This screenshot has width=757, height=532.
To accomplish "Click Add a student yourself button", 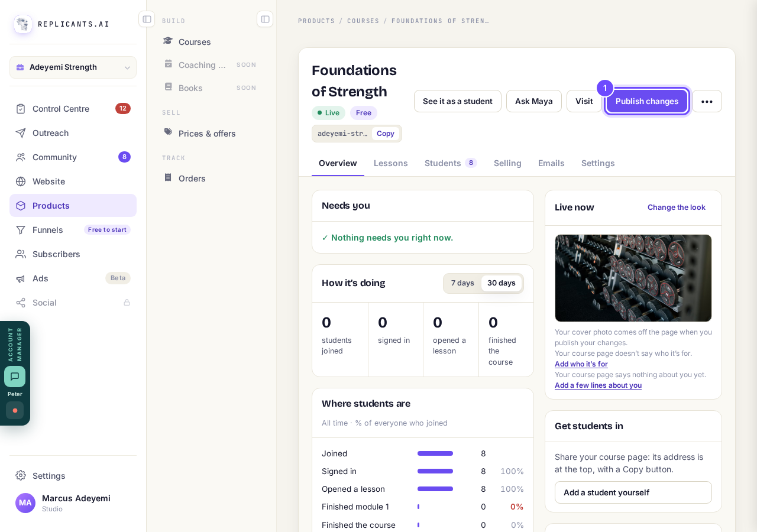I will [633, 492].
